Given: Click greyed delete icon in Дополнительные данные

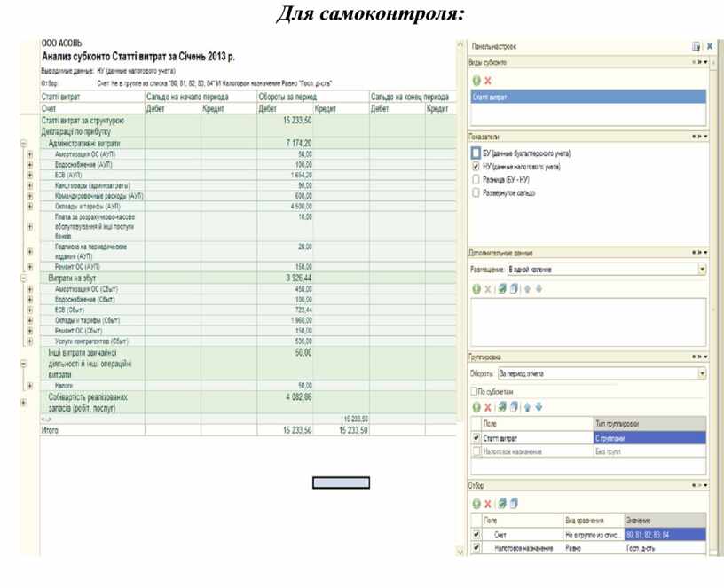Looking at the screenshot, I should (488, 289).
